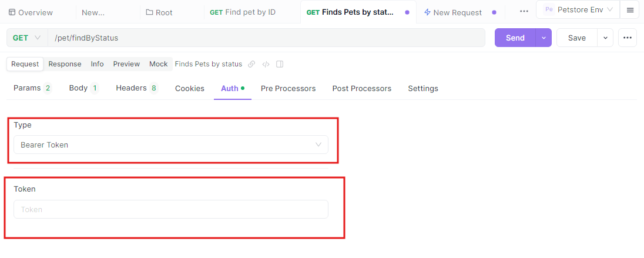Click the Send button
The image size is (644, 258).
coord(515,38)
